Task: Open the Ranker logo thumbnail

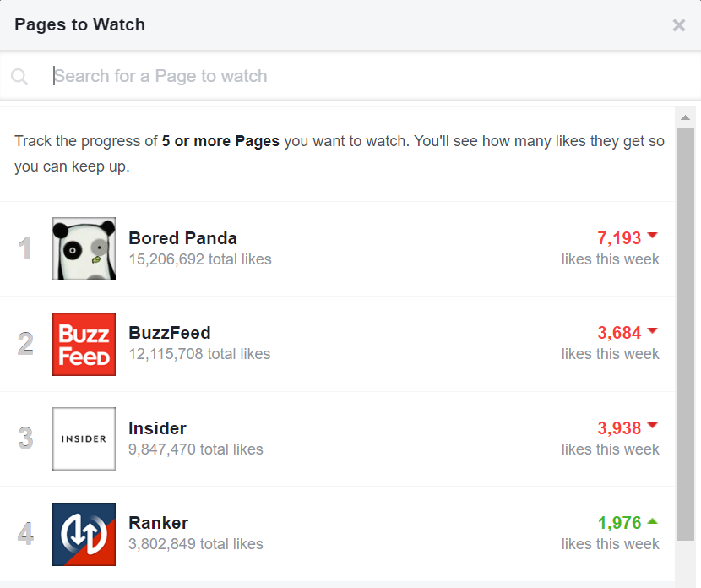Action: [x=84, y=534]
